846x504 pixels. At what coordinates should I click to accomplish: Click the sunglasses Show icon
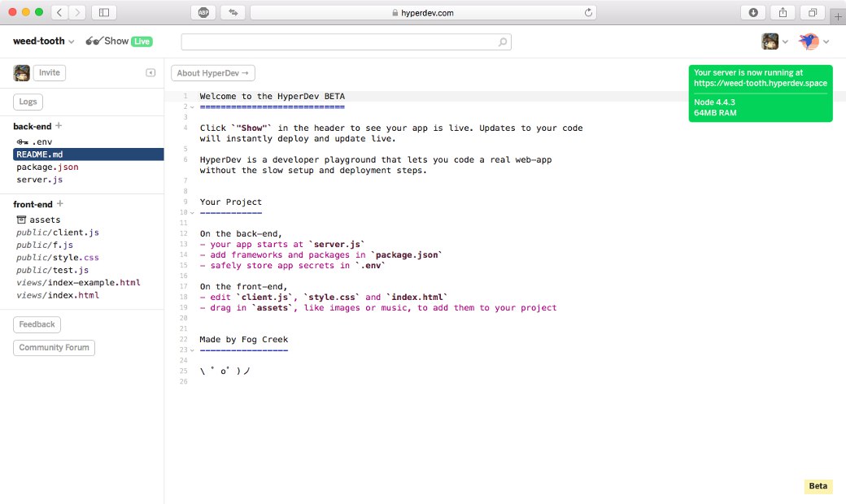pyautogui.click(x=94, y=41)
